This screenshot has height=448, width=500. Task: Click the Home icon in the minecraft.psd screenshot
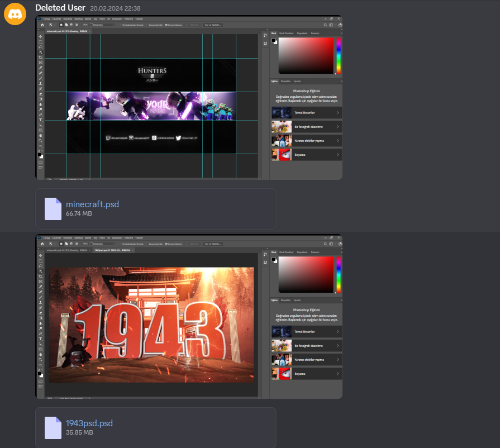pos(42,25)
